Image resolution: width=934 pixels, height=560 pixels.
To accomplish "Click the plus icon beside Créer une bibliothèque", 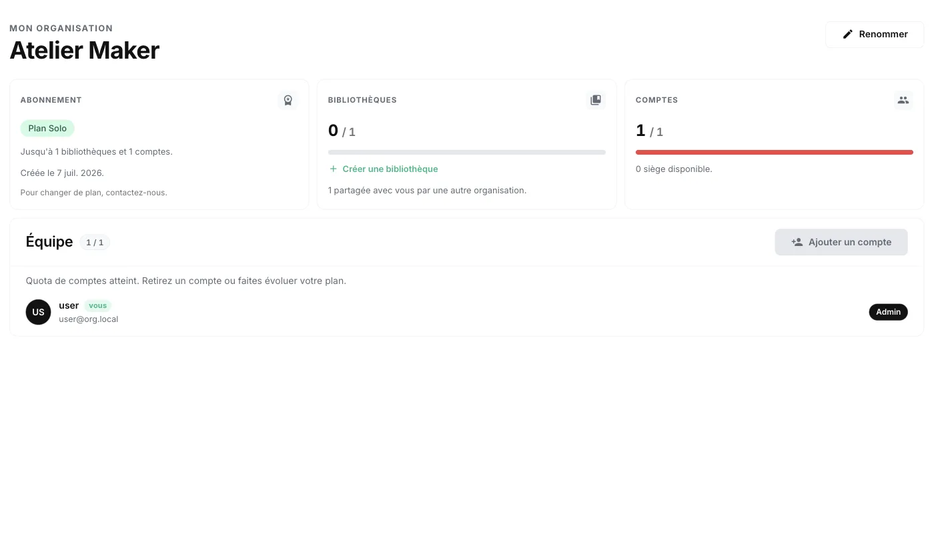I will [334, 169].
